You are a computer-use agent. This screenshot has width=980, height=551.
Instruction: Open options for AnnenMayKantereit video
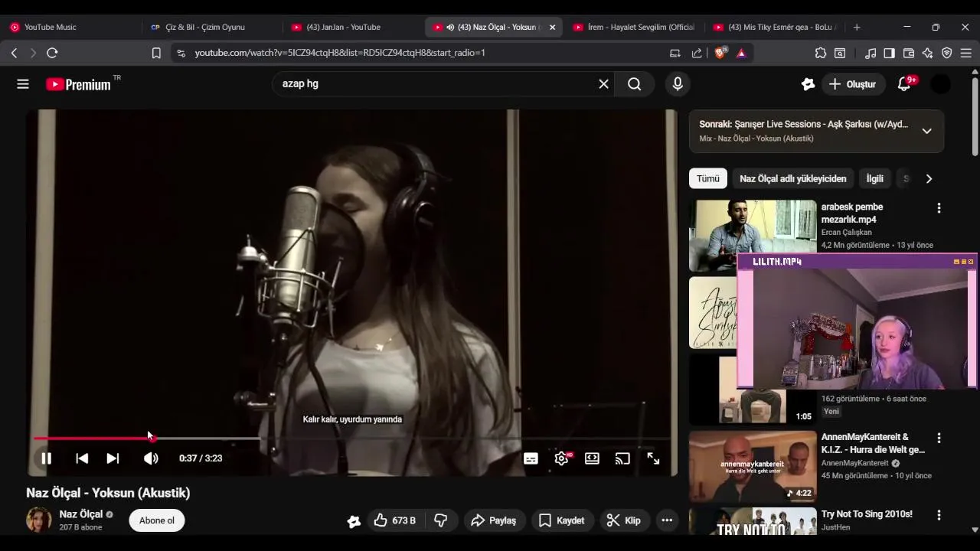(x=939, y=439)
